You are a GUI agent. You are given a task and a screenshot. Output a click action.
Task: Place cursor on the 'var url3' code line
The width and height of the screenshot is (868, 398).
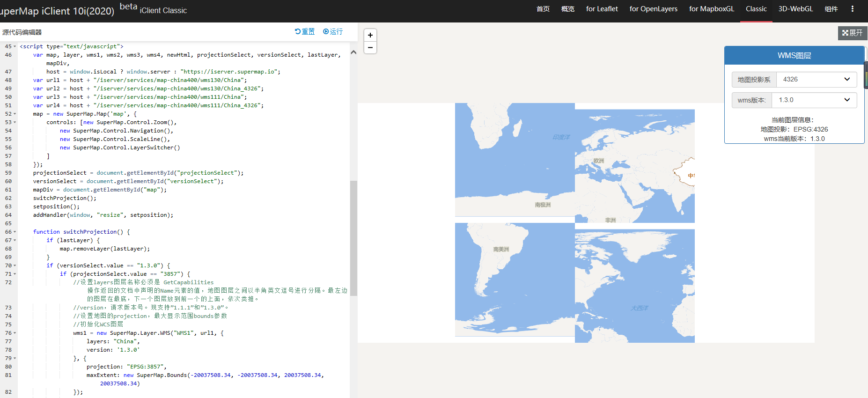(140, 97)
